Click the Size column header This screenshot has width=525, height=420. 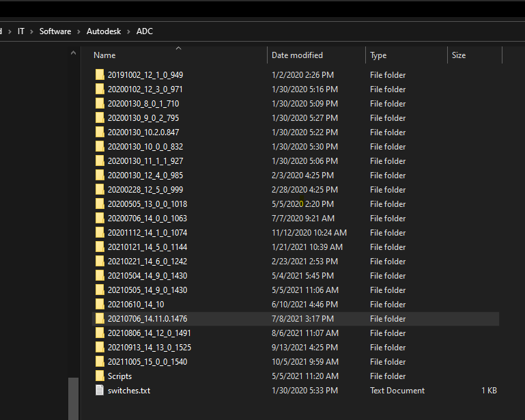(x=459, y=55)
